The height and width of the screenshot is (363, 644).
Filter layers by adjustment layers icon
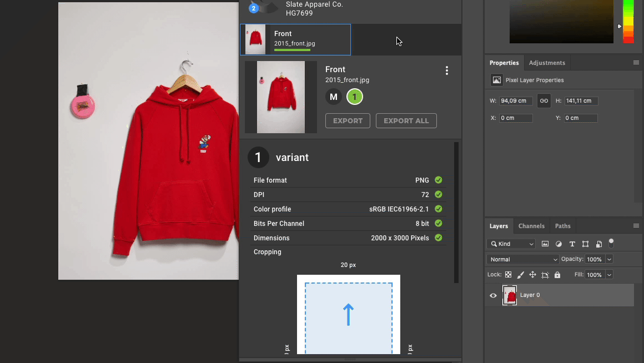[x=559, y=244]
